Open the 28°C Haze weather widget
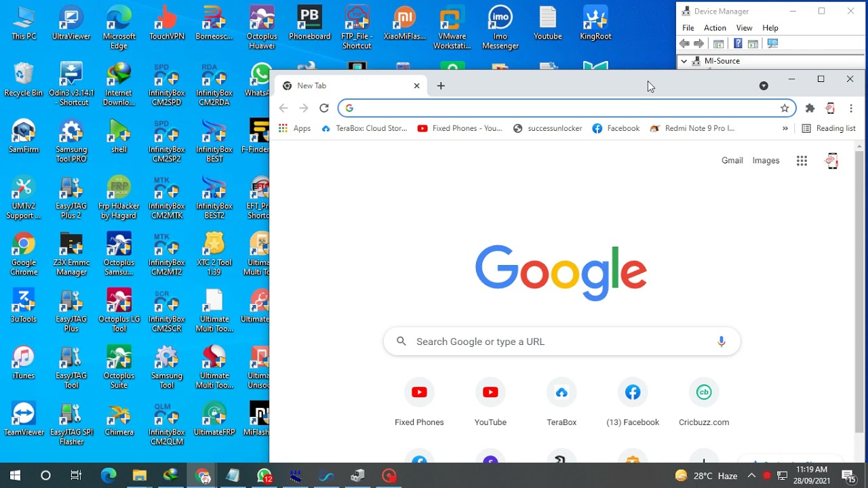868x488 pixels. (x=706, y=476)
